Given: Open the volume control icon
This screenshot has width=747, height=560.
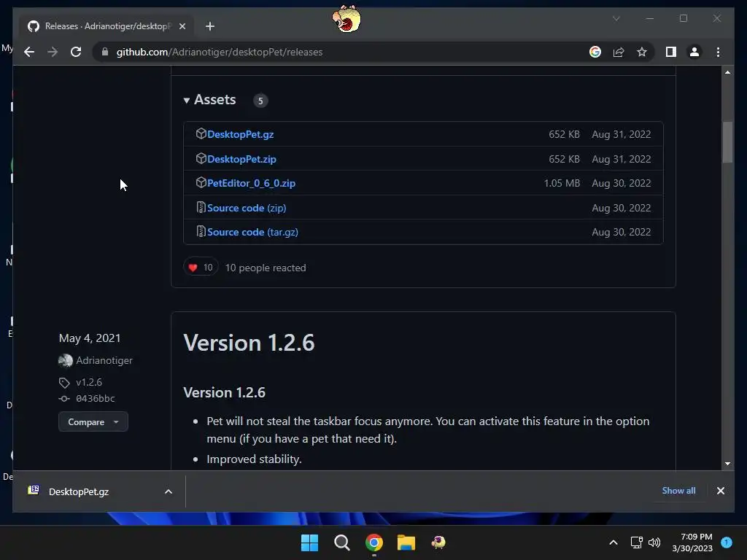Looking at the screenshot, I should tap(654, 542).
